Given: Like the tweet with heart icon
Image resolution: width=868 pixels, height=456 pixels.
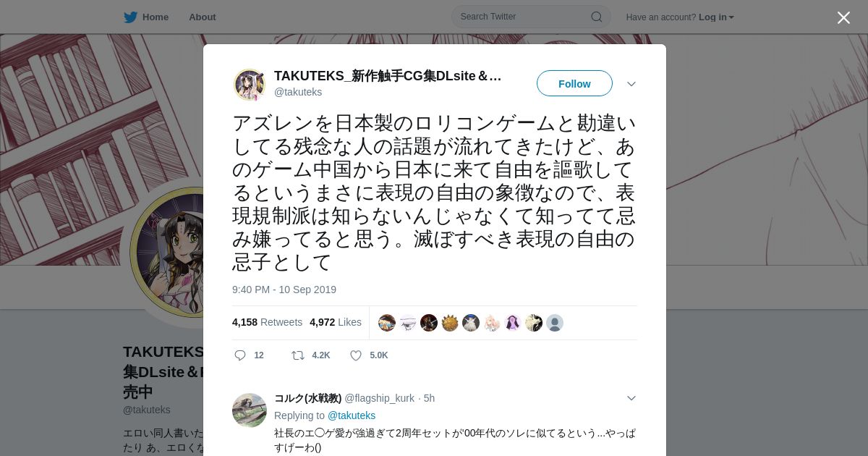Looking at the screenshot, I should point(356,355).
